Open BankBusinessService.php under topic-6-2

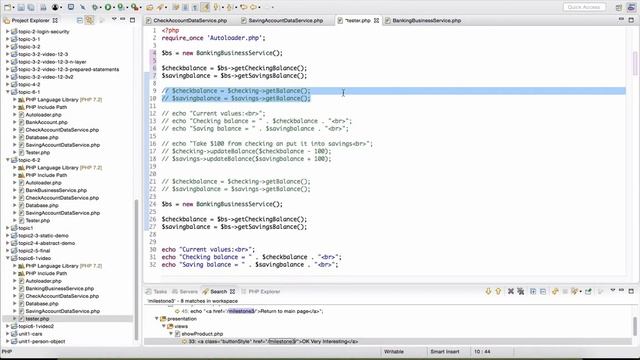click(x=56, y=190)
